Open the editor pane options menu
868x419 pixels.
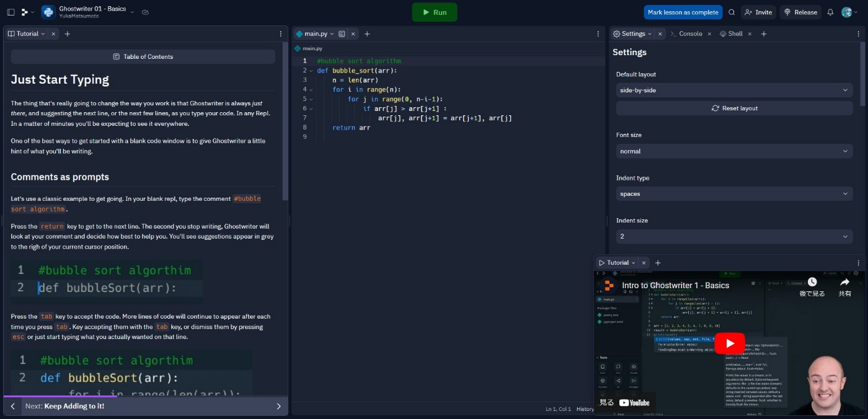(598, 33)
